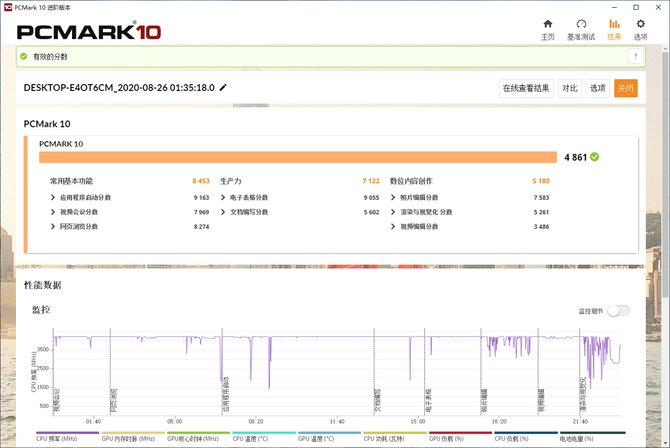The height and width of the screenshot is (448, 670).
Task: Click the 视频会议 timeline marker on chart
Action: pyautogui.click(x=57, y=401)
